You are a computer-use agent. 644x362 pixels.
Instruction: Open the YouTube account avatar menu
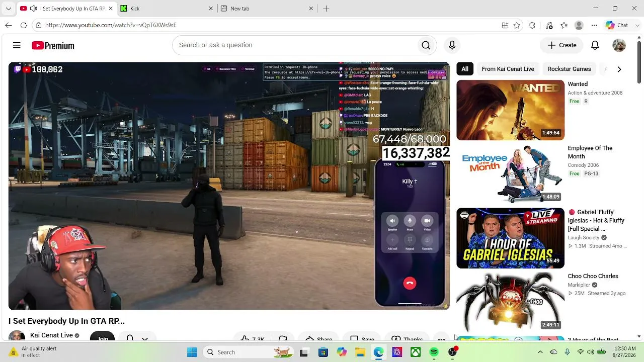[619, 45]
